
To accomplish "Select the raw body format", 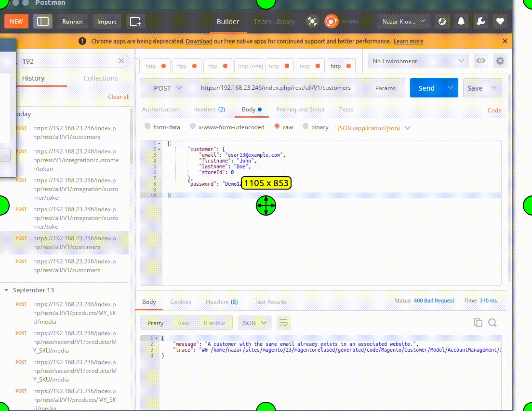I will click(277, 126).
